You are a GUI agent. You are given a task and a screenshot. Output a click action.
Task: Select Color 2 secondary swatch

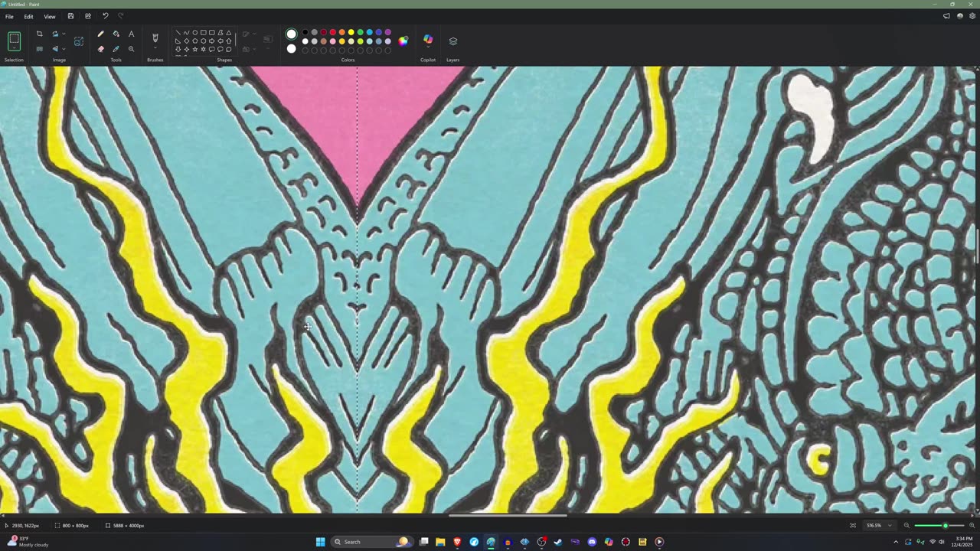click(291, 49)
